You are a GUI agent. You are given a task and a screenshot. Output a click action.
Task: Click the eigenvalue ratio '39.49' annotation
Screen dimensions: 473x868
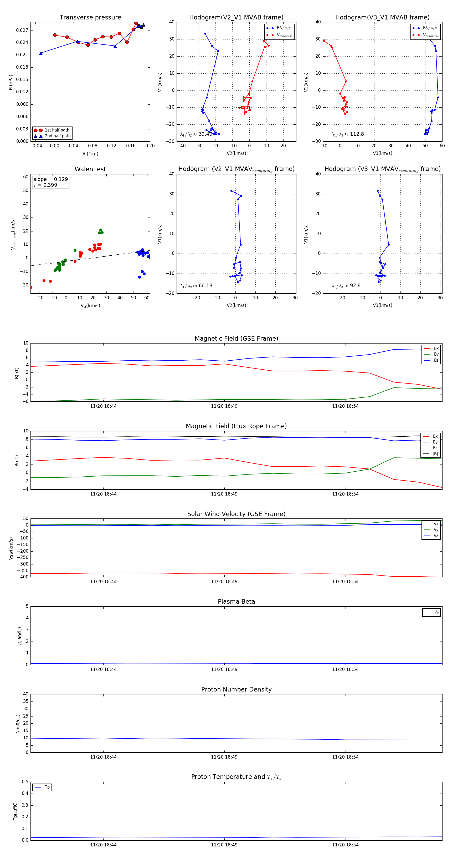point(196,134)
